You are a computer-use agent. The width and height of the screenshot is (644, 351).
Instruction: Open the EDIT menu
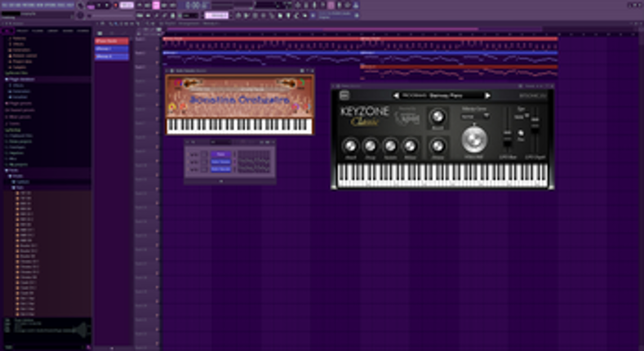click(x=12, y=5)
